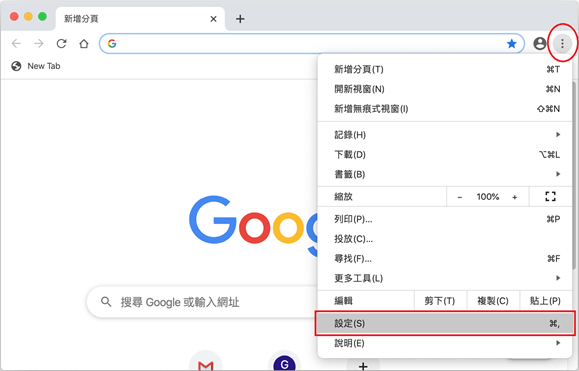
Task: Open the three-dot Chrome menu button
Action: point(562,44)
